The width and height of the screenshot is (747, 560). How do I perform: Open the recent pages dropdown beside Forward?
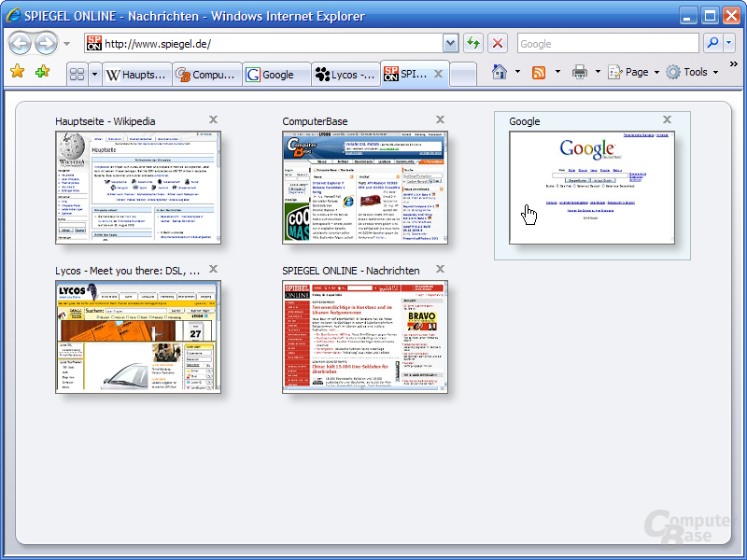[x=66, y=44]
